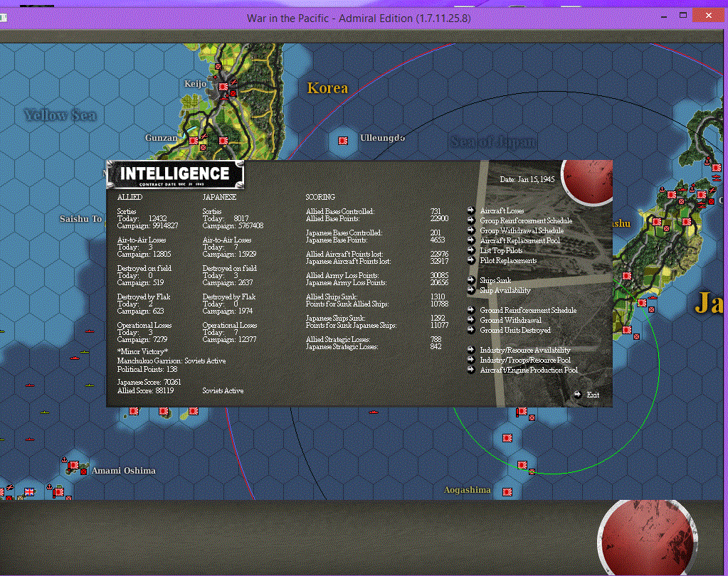Click the arrow icon beside Ground Units Destroyed
Screen dimensions: 728x576
471,330
